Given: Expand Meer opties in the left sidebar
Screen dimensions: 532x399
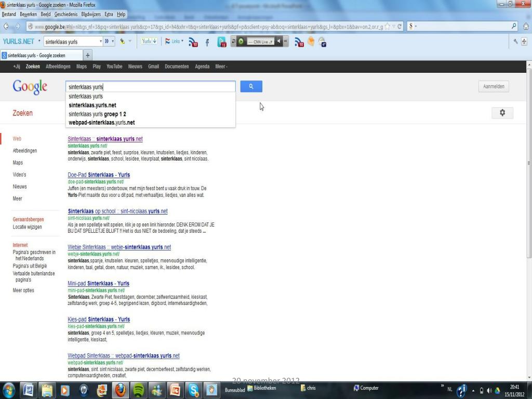Looking at the screenshot, I should [x=23, y=290].
